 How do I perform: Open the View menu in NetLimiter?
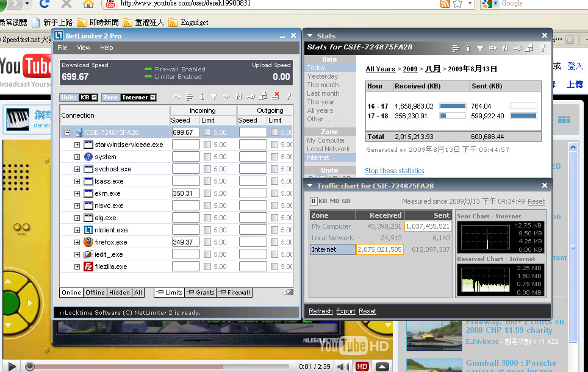(x=84, y=48)
